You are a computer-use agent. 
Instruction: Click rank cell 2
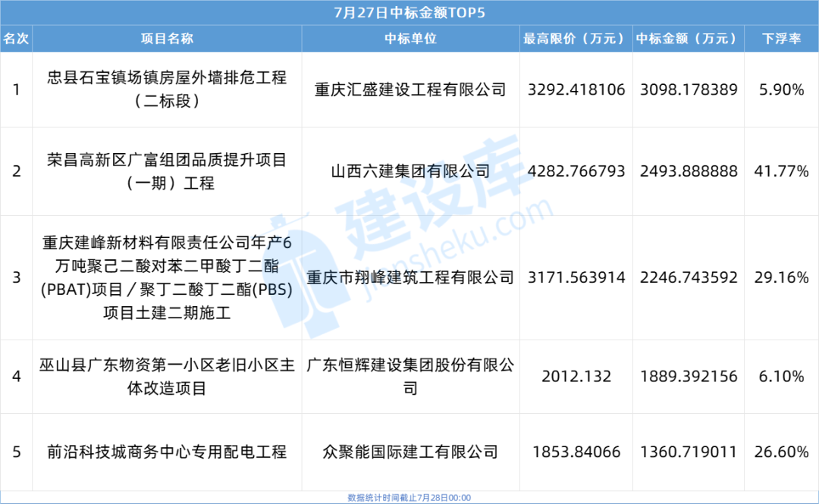point(17,171)
